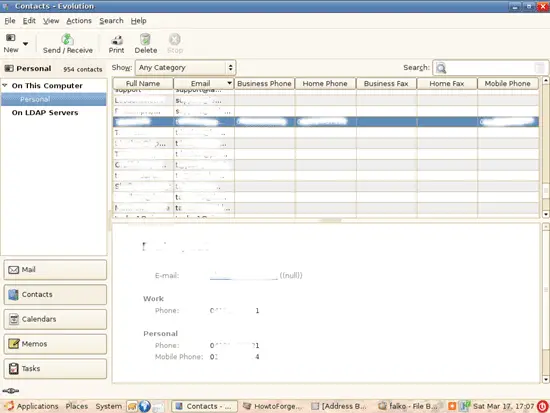This screenshot has height=413, width=550.
Task: Focus the Search input field
Action: point(490,68)
